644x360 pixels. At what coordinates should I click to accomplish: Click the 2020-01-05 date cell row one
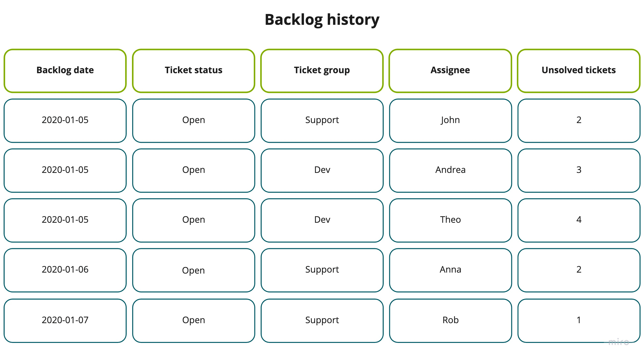pos(66,120)
